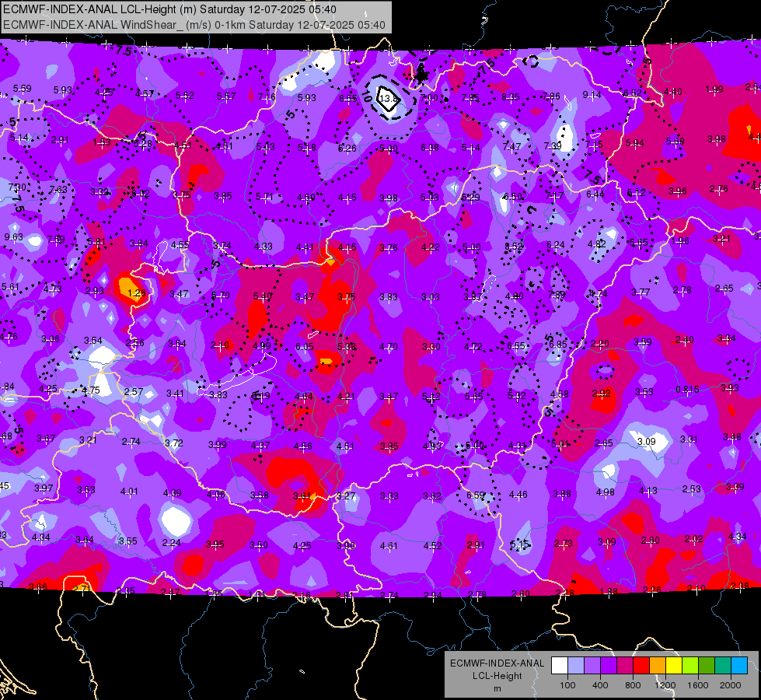Click the 0.815 wind shear value
This screenshot has height=700, width=761.
[687, 389]
